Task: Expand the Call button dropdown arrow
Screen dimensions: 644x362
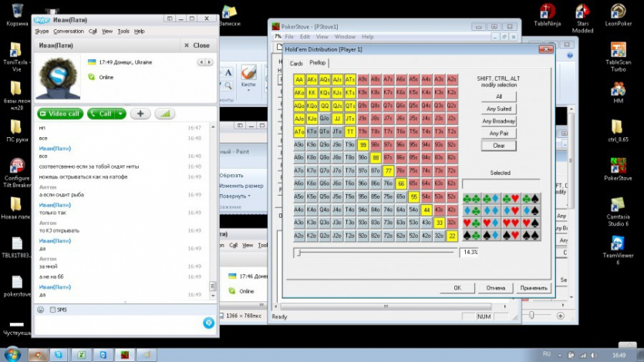Action: click(120, 113)
